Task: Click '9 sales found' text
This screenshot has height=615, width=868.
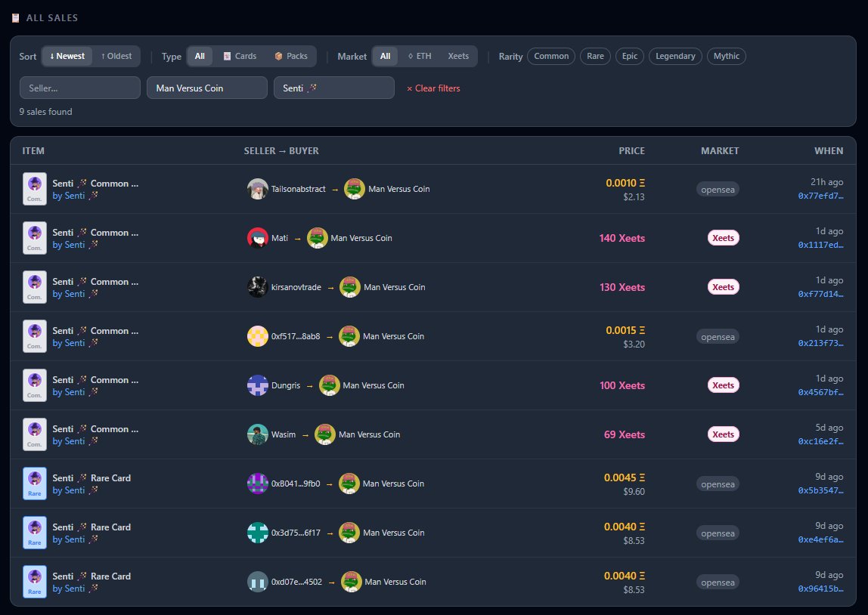Action: (46, 112)
